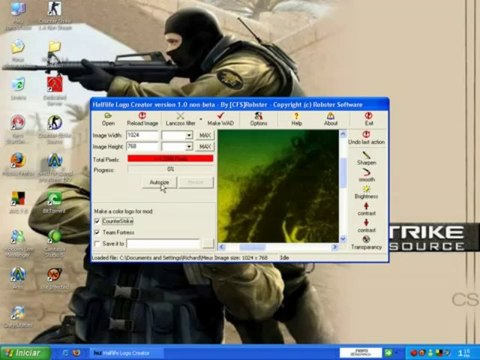Viewport: 480px width, 360px height.
Task: Open the Counter-Strike Source desktop icon
Action: [54, 128]
